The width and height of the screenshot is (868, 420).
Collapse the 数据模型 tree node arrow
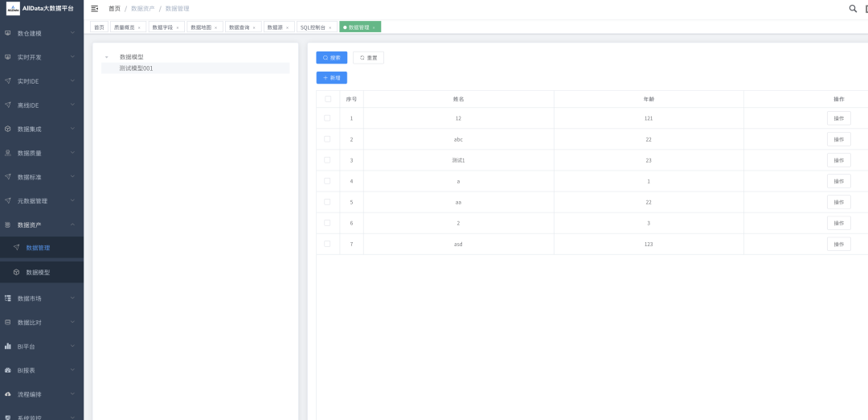106,57
